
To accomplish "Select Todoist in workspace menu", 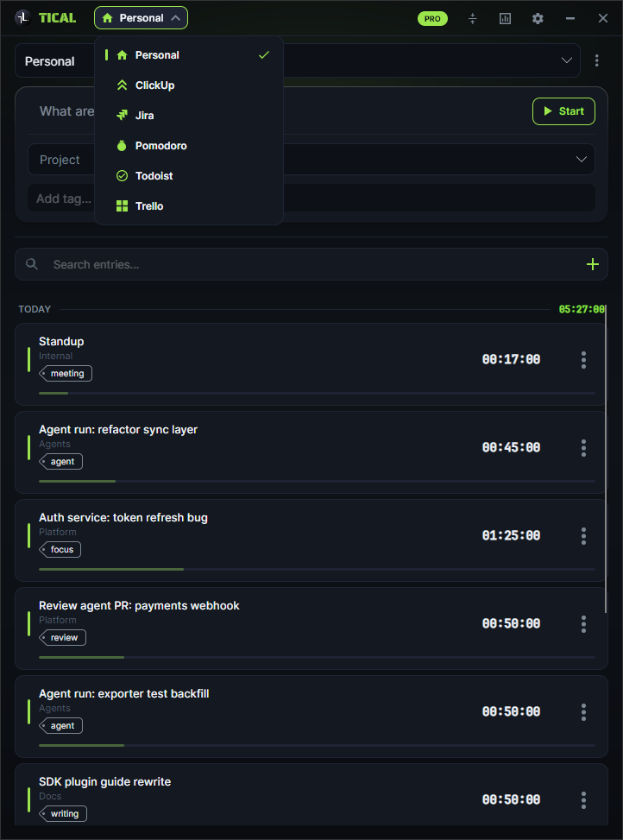I will [188, 176].
